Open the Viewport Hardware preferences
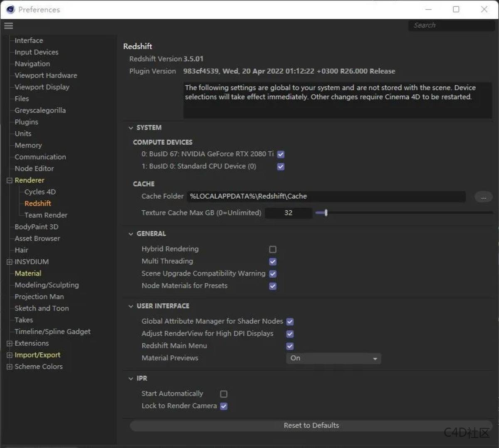 [46, 75]
